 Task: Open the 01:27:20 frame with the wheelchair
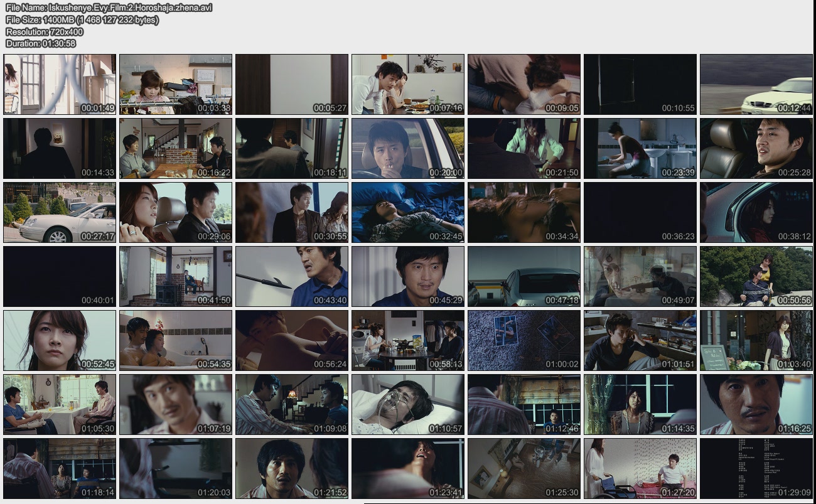pos(640,468)
